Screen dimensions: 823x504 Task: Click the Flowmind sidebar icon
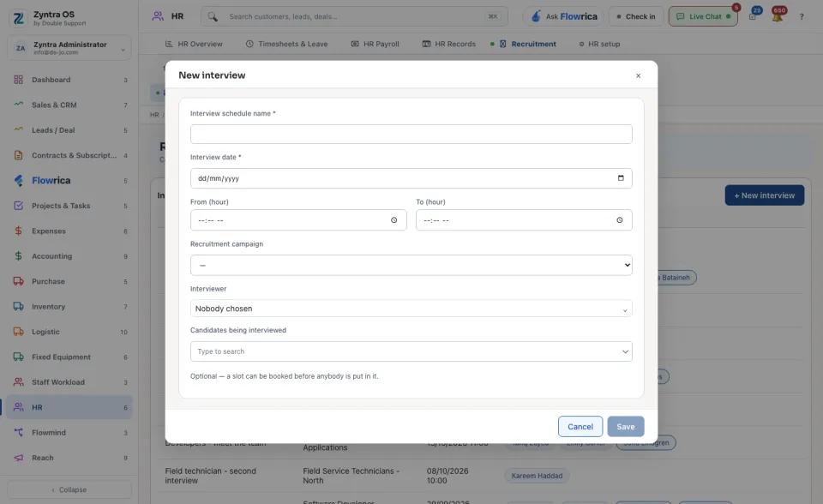point(18,432)
